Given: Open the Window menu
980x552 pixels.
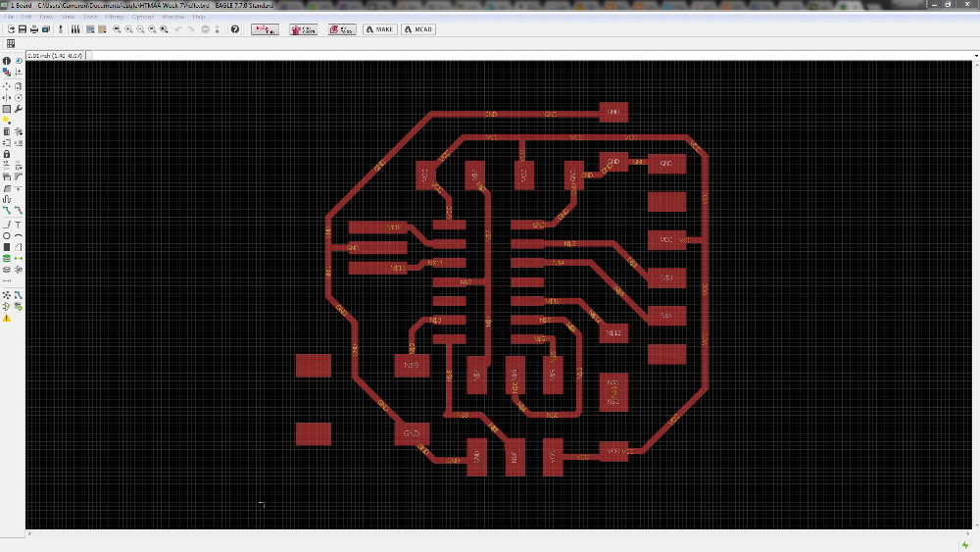Looking at the screenshot, I should 173,17.
